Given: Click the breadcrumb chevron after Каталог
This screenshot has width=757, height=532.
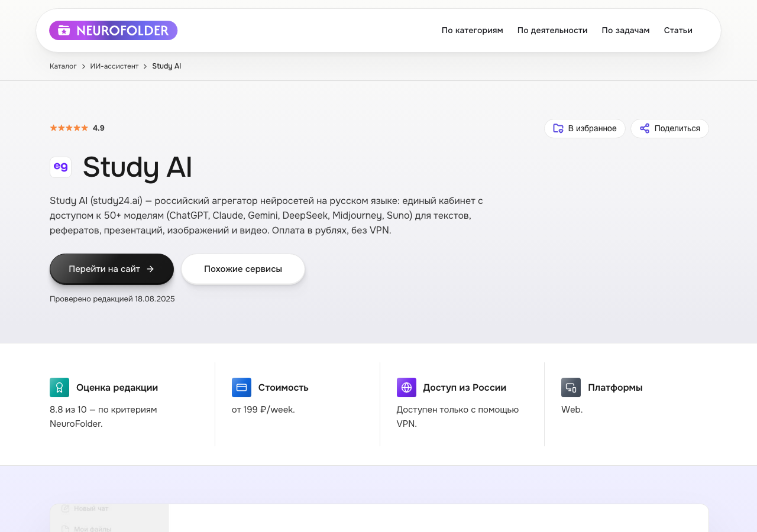Looking at the screenshot, I should point(83,66).
